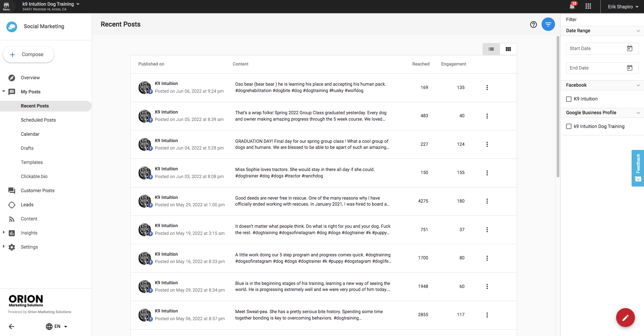The height and width of the screenshot is (336, 644).
Task: Open Customer Posts section
Action: (x=38, y=191)
